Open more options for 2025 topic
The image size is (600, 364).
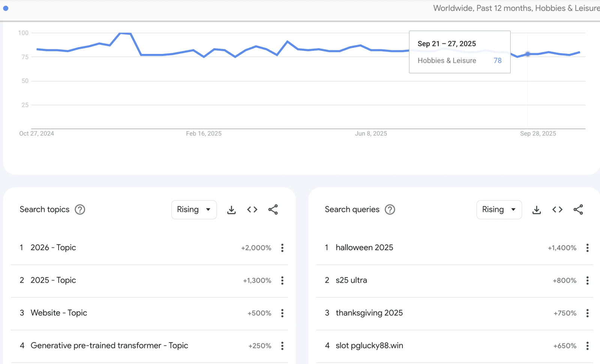[282, 280]
